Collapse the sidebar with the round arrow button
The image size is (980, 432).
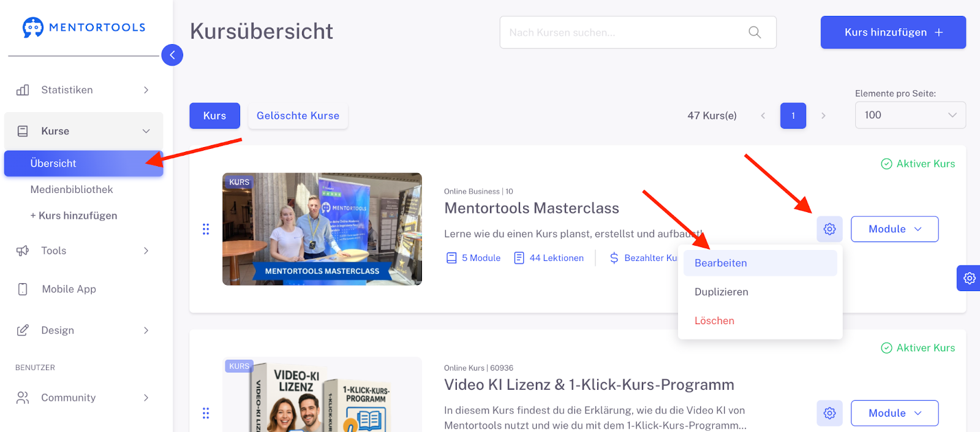coord(172,55)
